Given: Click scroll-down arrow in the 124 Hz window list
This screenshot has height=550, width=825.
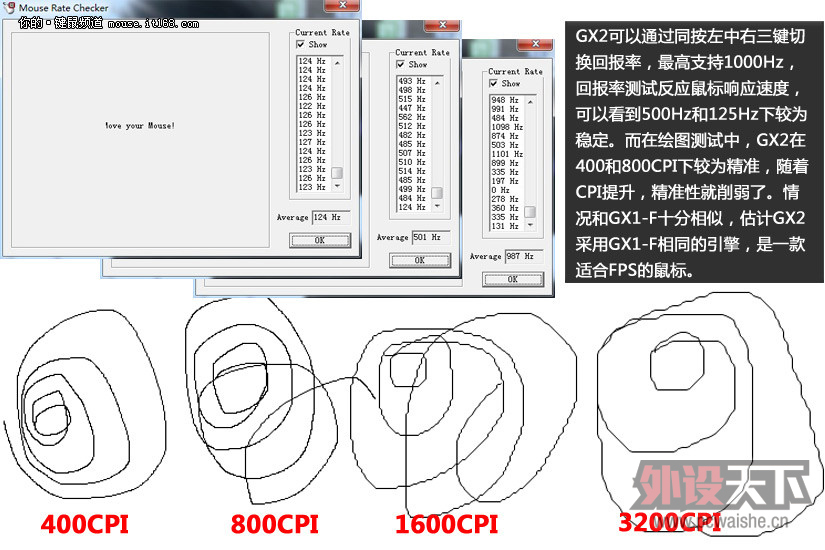Looking at the screenshot, I should (x=337, y=186).
